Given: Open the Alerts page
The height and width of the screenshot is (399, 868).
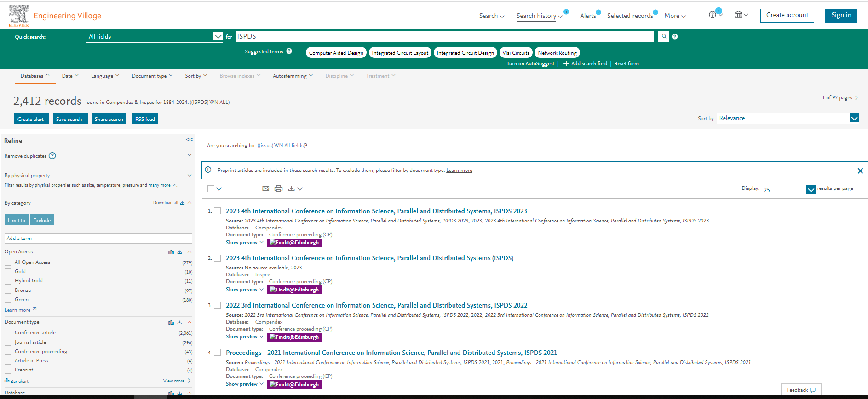Looking at the screenshot, I should 588,16.
